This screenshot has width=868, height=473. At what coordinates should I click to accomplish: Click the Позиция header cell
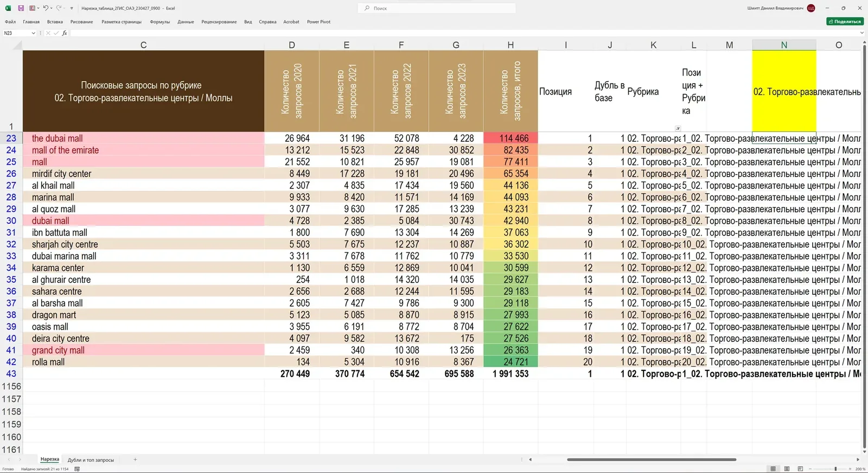pyautogui.click(x=566, y=91)
